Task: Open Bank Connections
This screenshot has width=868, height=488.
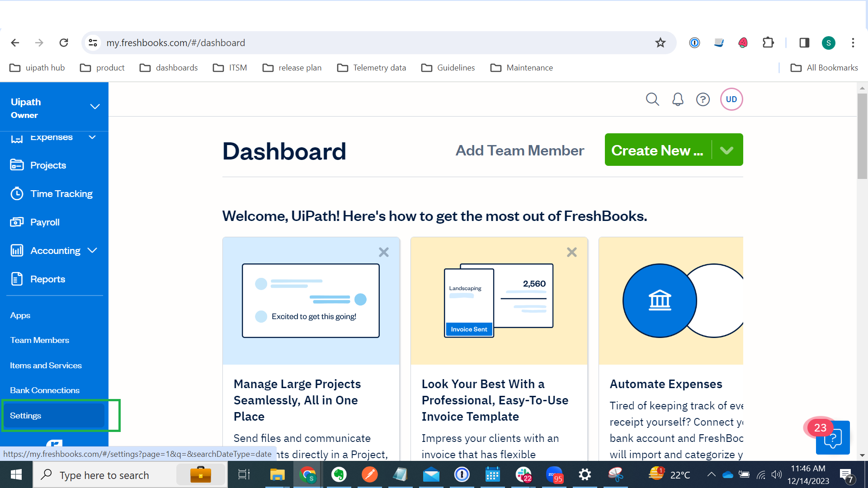Action: (x=45, y=390)
